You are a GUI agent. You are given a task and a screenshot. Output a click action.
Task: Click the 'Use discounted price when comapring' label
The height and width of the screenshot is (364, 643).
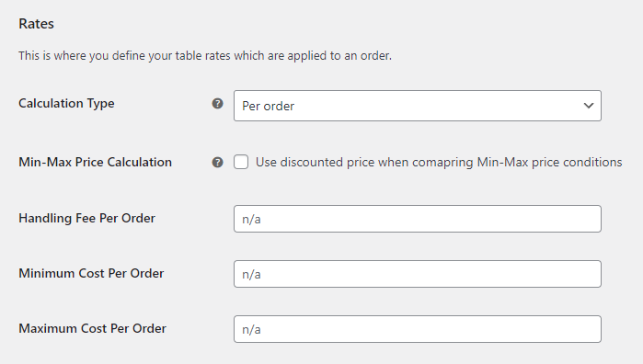click(x=439, y=163)
